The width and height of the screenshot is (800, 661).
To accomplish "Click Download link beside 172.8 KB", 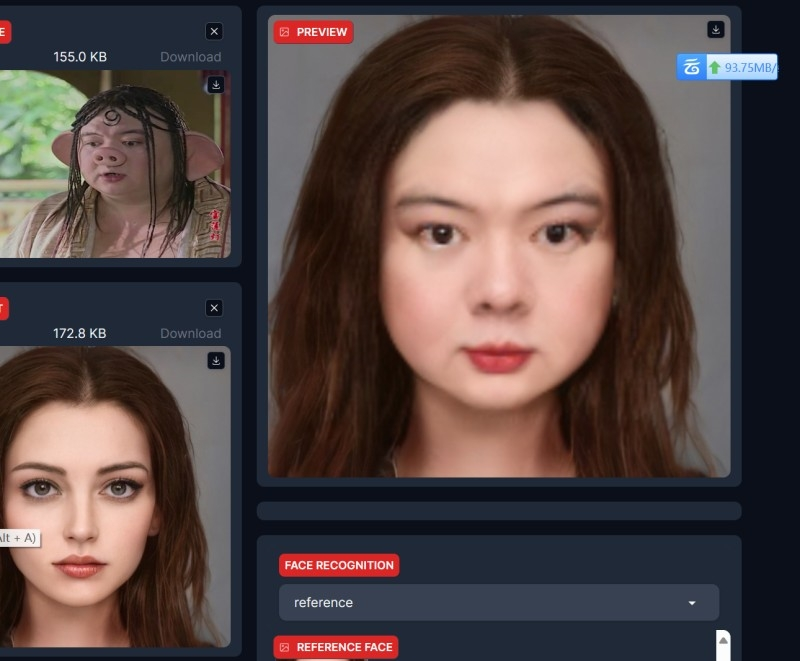I will point(190,333).
